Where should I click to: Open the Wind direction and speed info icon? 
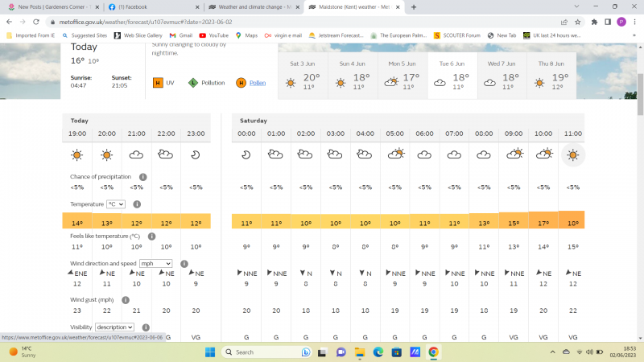[x=184, y=264]
